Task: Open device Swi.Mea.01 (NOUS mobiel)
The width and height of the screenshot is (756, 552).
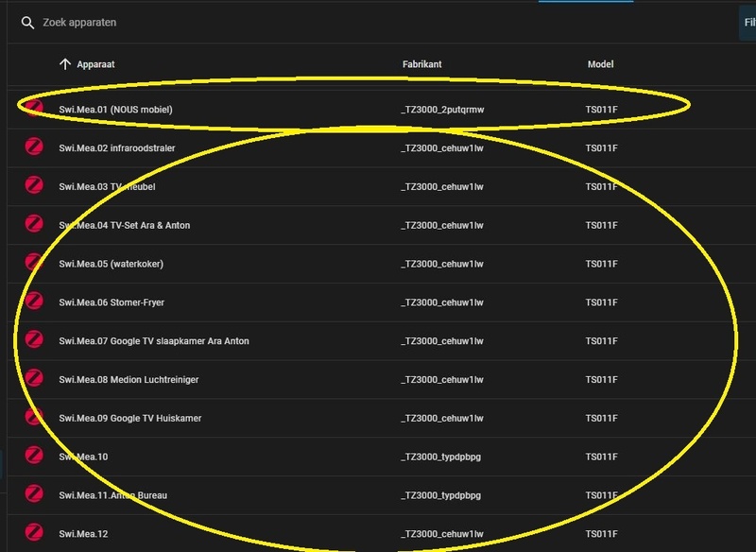Action: (115, 110)
